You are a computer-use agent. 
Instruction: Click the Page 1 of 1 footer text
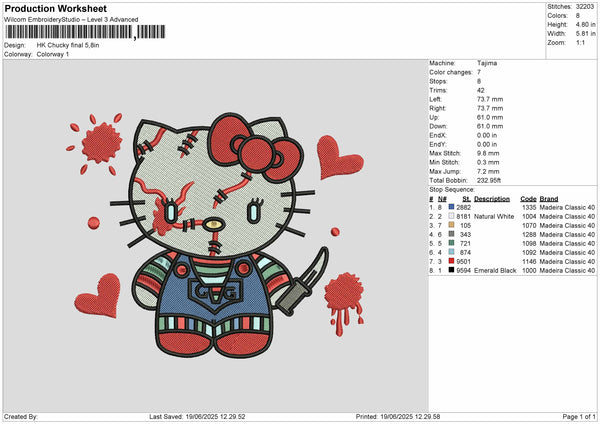tap(579, 416)
